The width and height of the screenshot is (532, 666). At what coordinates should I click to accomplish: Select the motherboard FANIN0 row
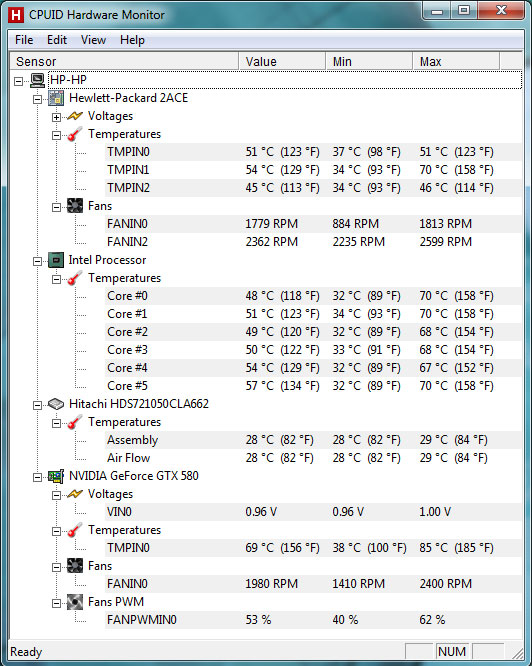[313, 224]
